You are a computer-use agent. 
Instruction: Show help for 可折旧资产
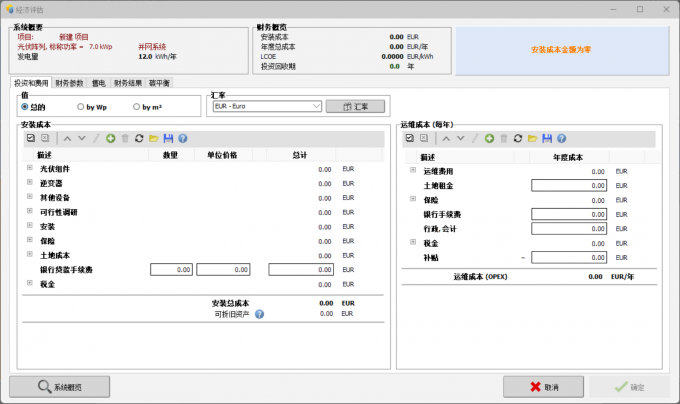tap(259, 314)
